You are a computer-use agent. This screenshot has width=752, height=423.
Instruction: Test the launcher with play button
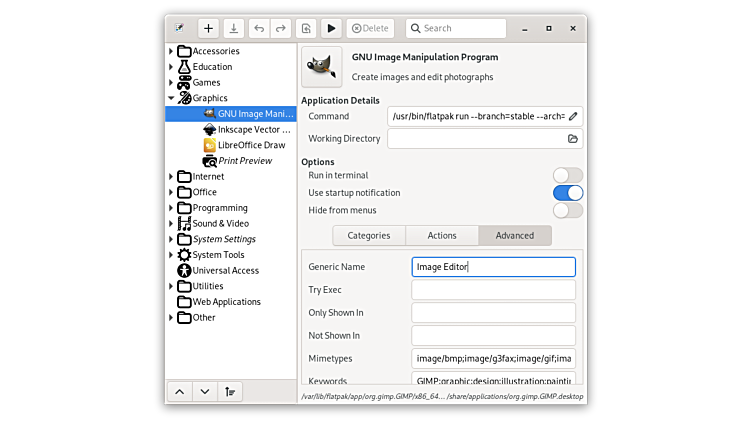(x=331, y=29)
